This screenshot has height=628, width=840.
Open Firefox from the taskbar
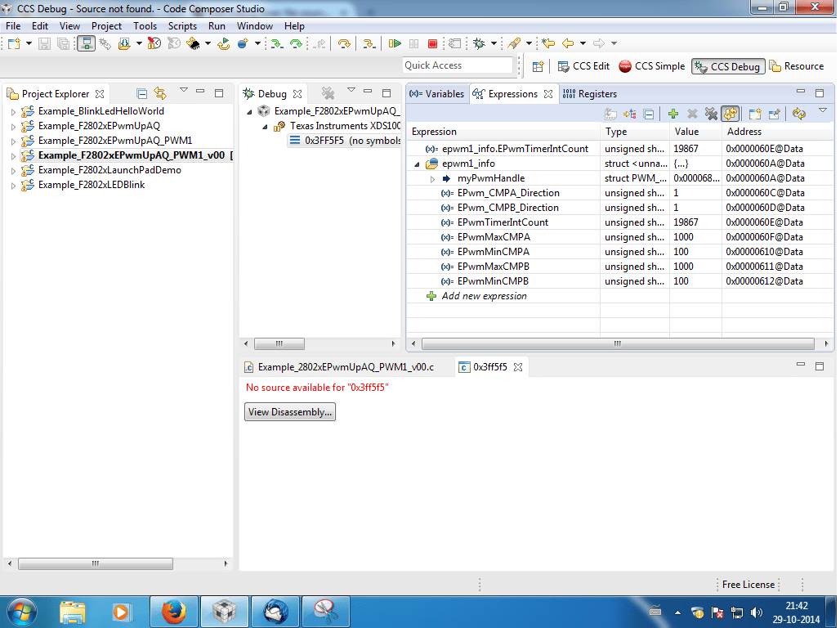click(173, 611)
